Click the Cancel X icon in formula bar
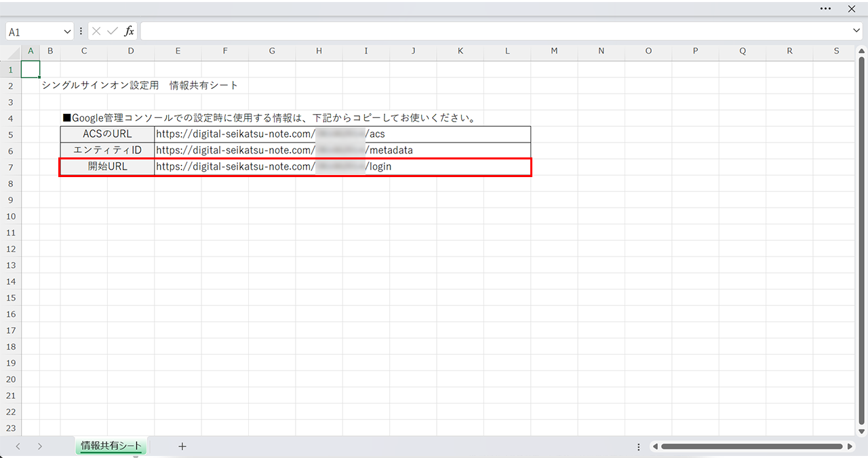Screen dimensions: 868x458 pyautogui.click(x=96, y=31)
